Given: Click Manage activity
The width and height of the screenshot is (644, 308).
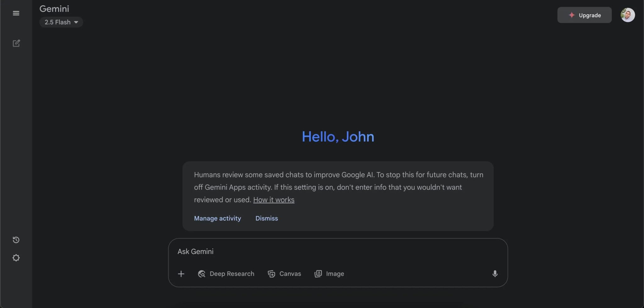Looking at the screenshot, I should [x=217, y=218].
